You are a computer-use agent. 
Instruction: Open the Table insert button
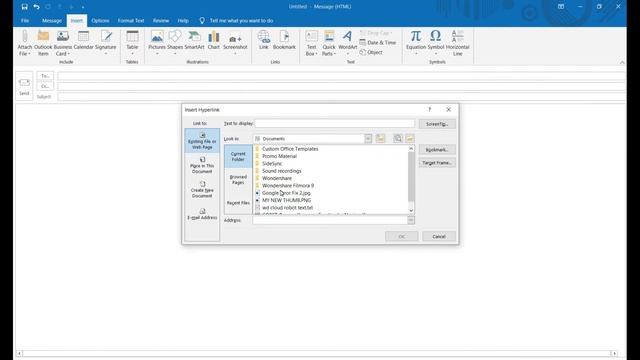[132, 43]
